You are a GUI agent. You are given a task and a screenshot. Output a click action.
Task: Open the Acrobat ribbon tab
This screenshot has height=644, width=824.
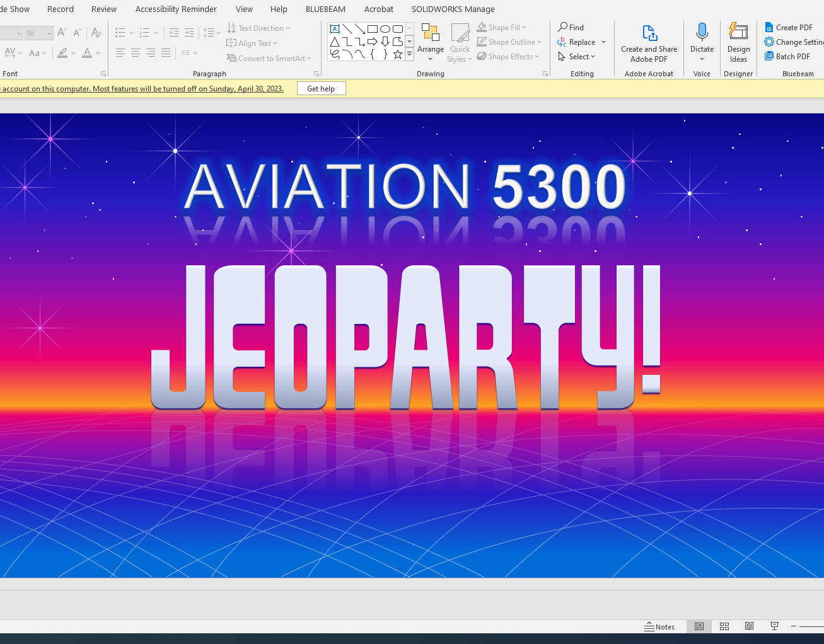coord(378,9)
